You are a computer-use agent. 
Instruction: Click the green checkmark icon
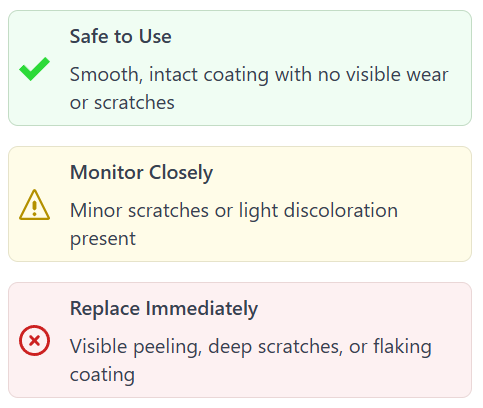click(34, 69)
